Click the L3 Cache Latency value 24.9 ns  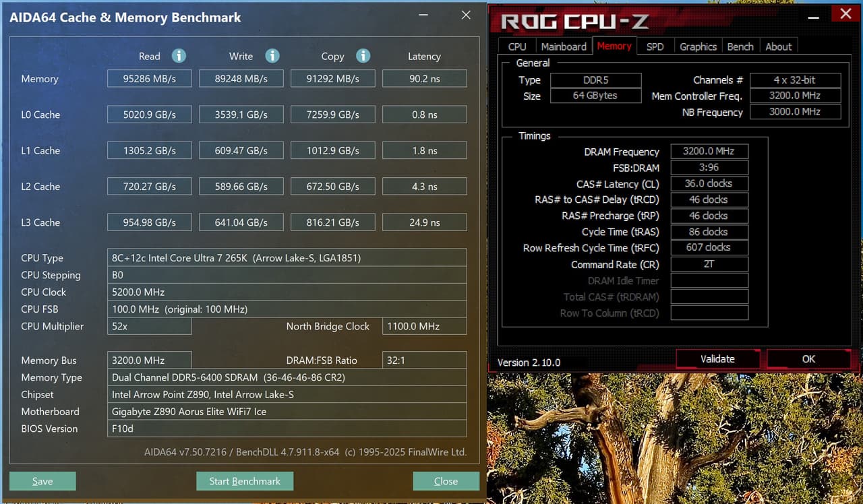(425, 222)
